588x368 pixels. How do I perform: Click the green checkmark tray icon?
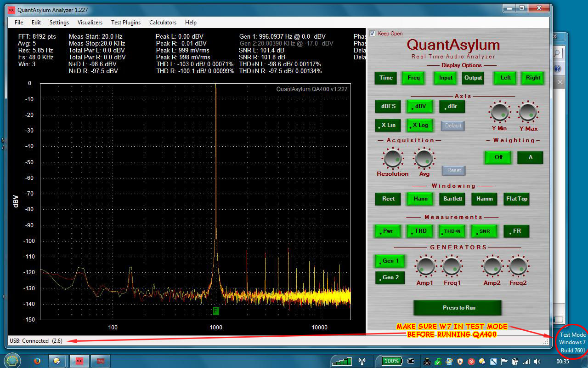[x=438, y=362]
